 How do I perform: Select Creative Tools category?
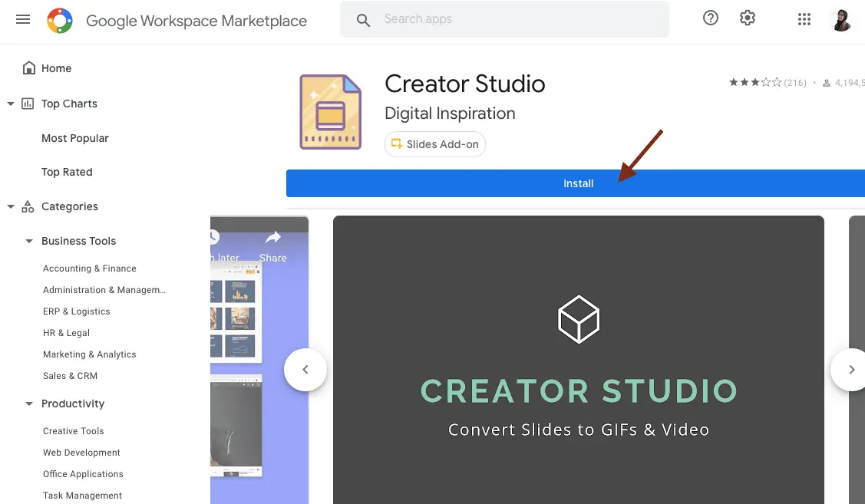point(74,431)
